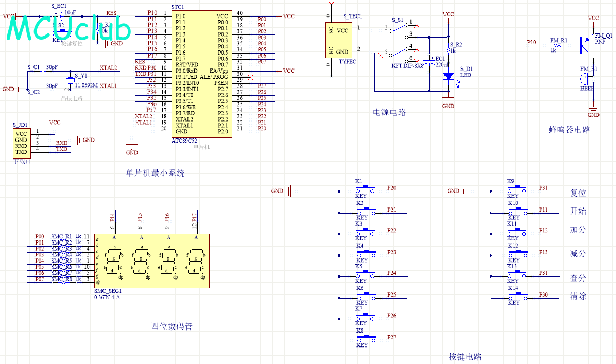Click the K8 key switch wired to P27
The image size is (616, 364).
[366, 338]
